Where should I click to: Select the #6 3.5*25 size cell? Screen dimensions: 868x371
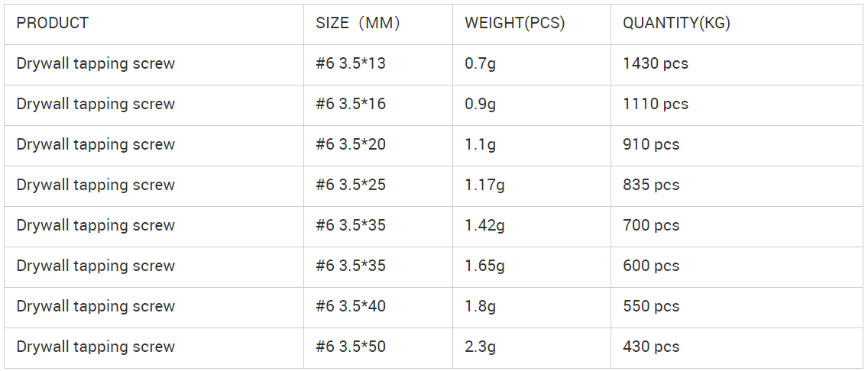pyautogui.click(x=351, y=185)
